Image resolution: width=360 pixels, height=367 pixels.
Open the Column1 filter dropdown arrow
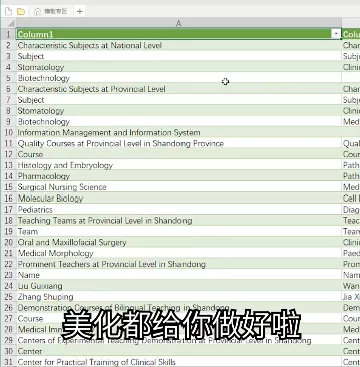pyautogui.click(x=336, y=34)
